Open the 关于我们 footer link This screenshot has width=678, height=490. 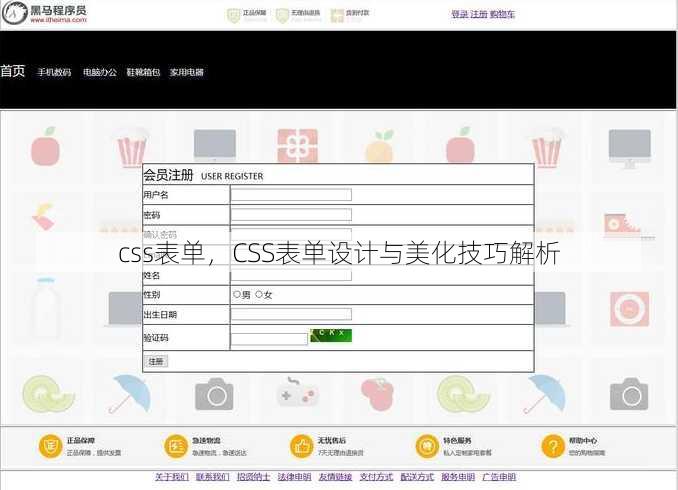[x=172, y=477]
